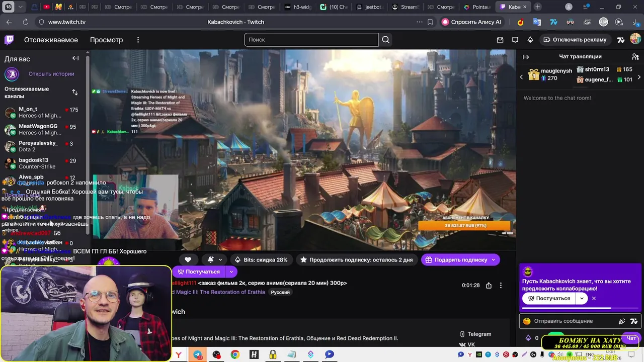
Task: Collapse the stream chat panel
Action: (526, 57)
